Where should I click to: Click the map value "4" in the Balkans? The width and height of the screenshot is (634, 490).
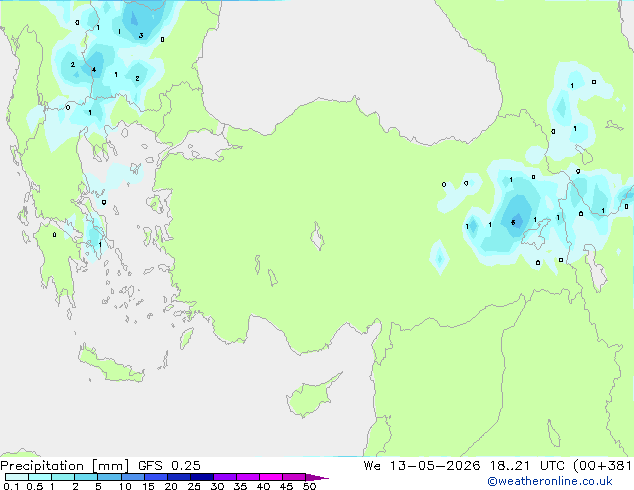[94, 70]
